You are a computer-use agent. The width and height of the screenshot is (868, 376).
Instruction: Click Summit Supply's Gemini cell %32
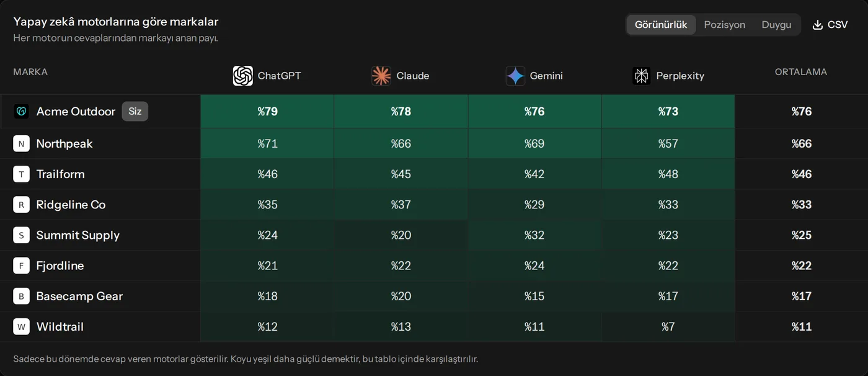[534, 235]
